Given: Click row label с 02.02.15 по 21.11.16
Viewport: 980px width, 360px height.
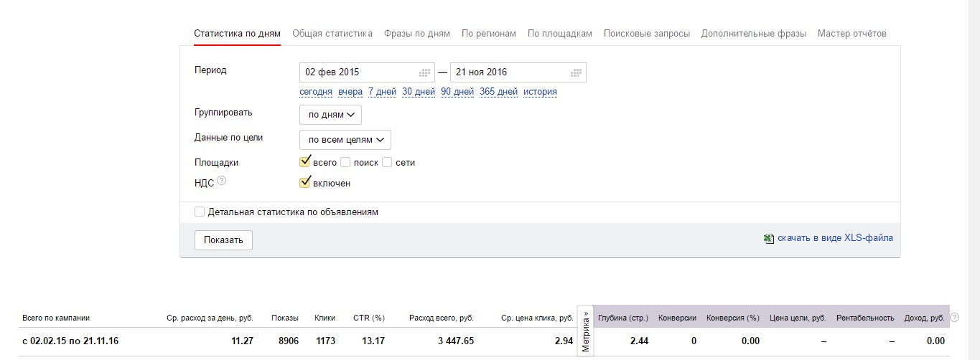Looking at the screenshot, I should pos(70,341).
